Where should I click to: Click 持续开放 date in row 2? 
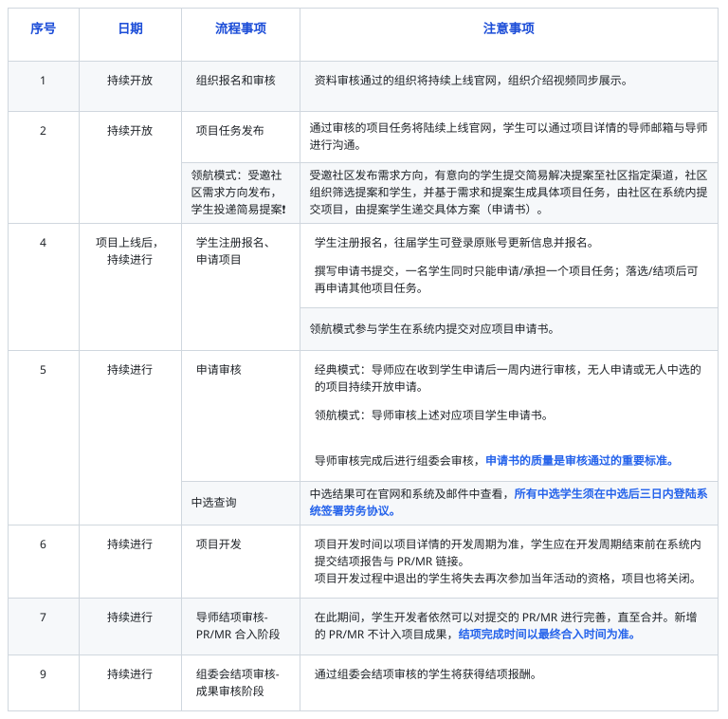[x=130, y=131]
